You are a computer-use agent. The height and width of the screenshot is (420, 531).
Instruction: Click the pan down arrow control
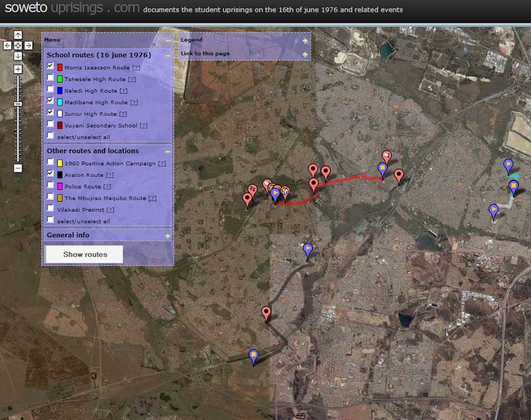point(18,56)
